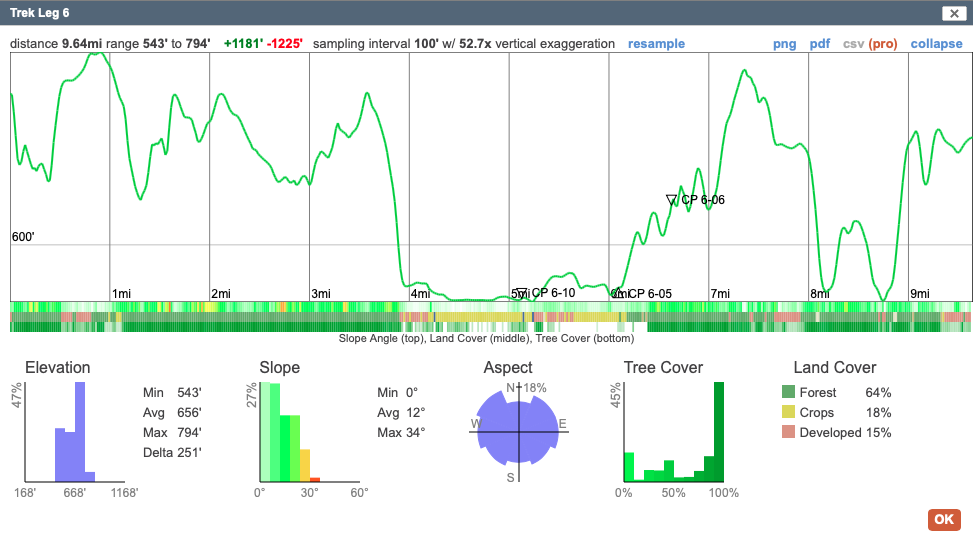The height and width of the screenshot is (543, 973).
Task: Click the csv export link
Action: (853, 44)
